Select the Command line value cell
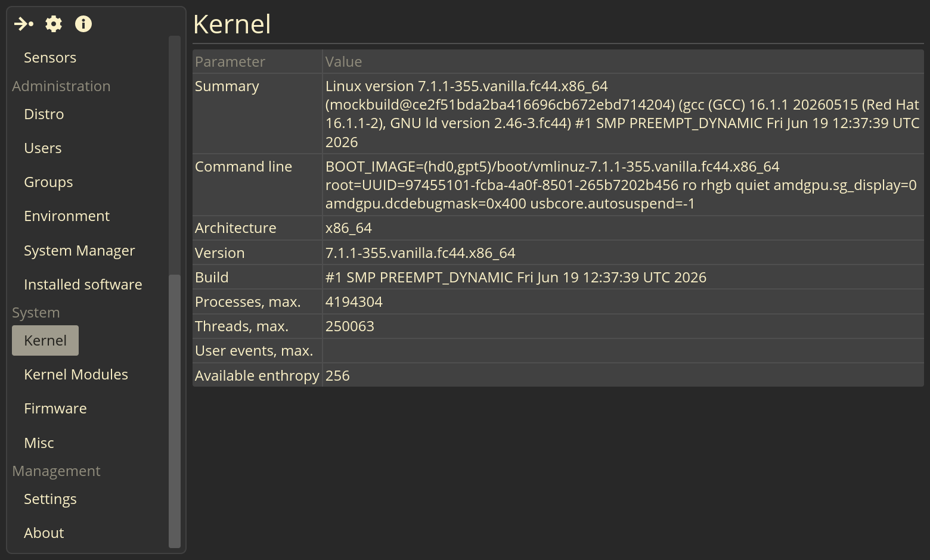930x560 pixels. [623, 185]
